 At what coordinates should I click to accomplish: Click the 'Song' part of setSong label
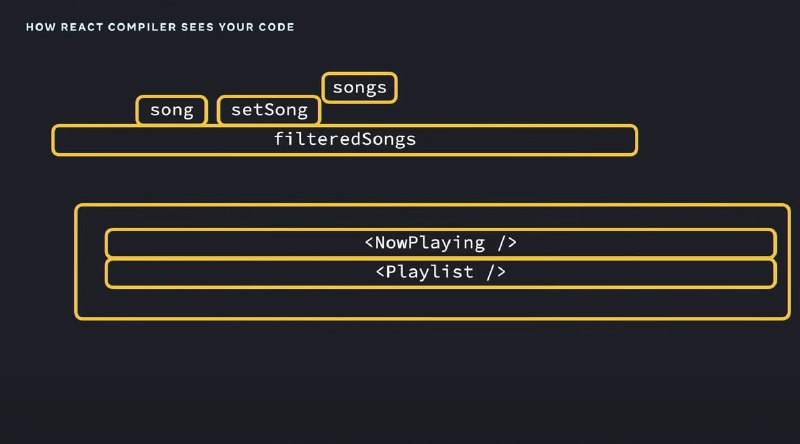tap(286, 110)
